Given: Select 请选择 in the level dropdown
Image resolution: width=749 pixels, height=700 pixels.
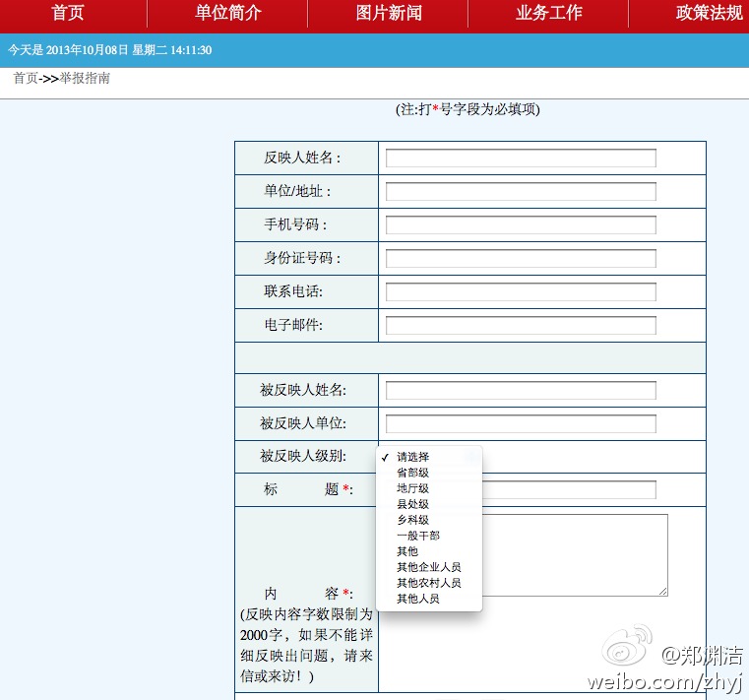Looking at the screenshot, I should pos(429,457).
